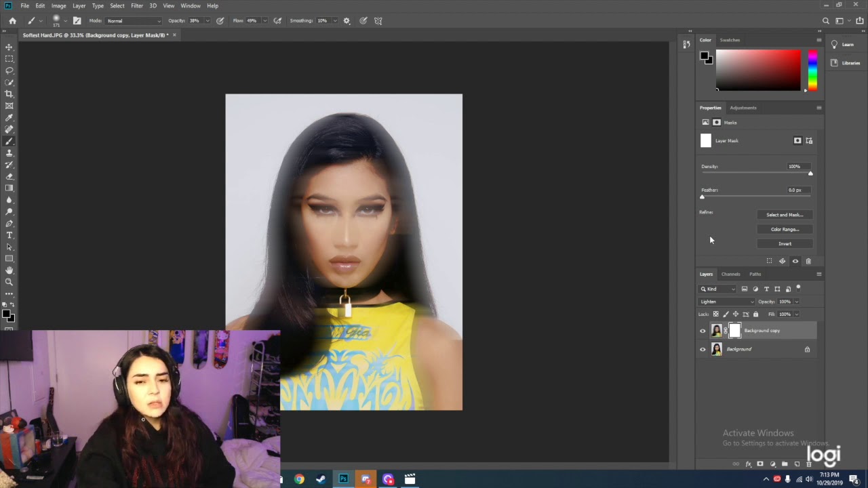This screenshot has height=488, width=868.
Task: Select the Pen tool
Action: pos(9,224)
